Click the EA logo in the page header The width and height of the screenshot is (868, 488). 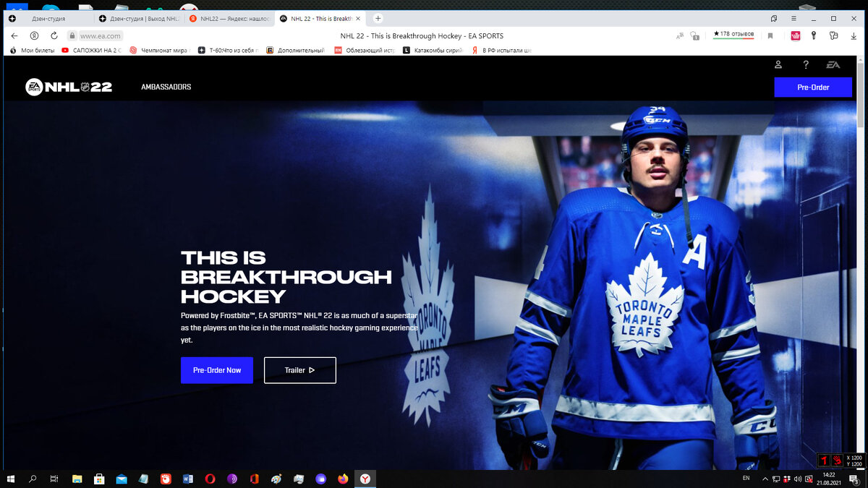click(x=833, y=65)
